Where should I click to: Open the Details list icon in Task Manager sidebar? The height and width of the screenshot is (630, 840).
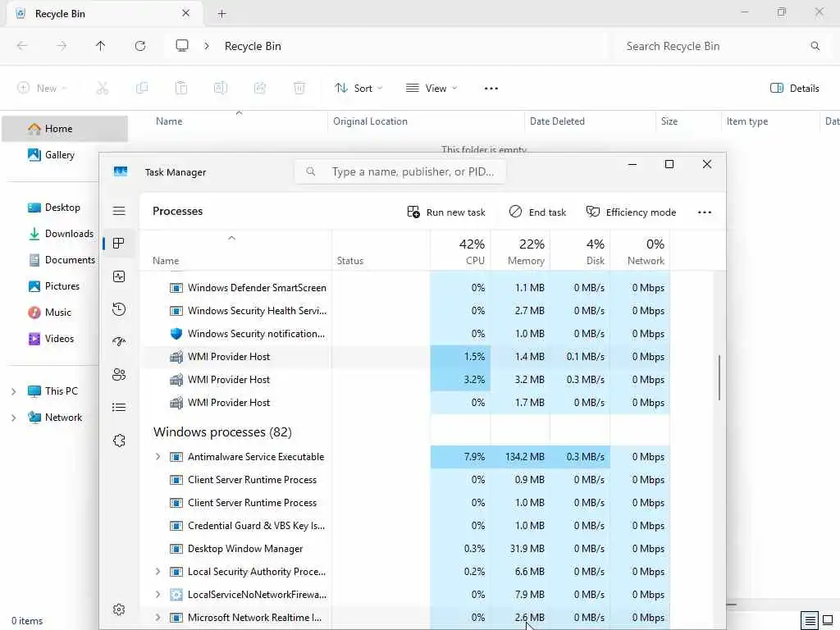(119, 408)
